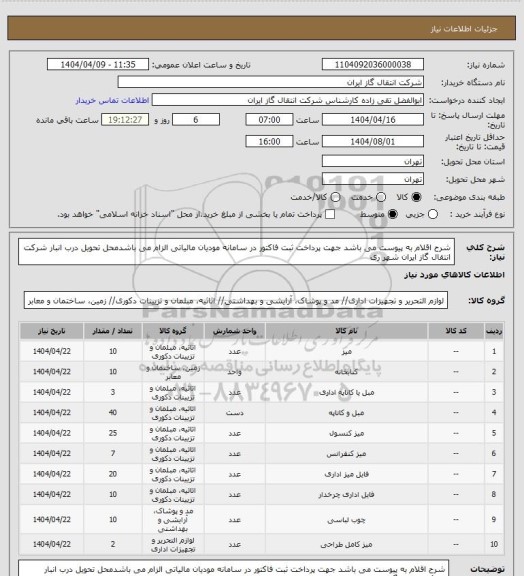Select item name مبل یا کاناپه اداری
The image size is (524, 576).
tap(346, 392)
